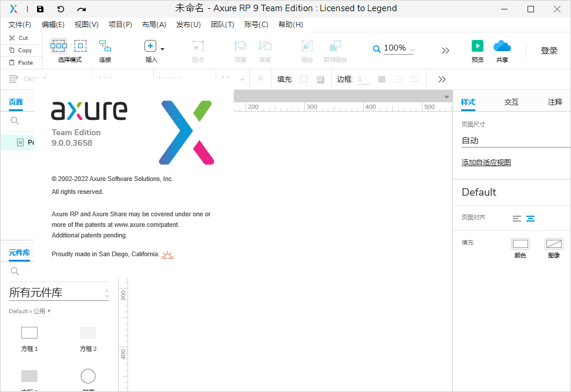Select the circle ellipse widget
The height and width of the screenshot is (392, 571).
point(88,376)
